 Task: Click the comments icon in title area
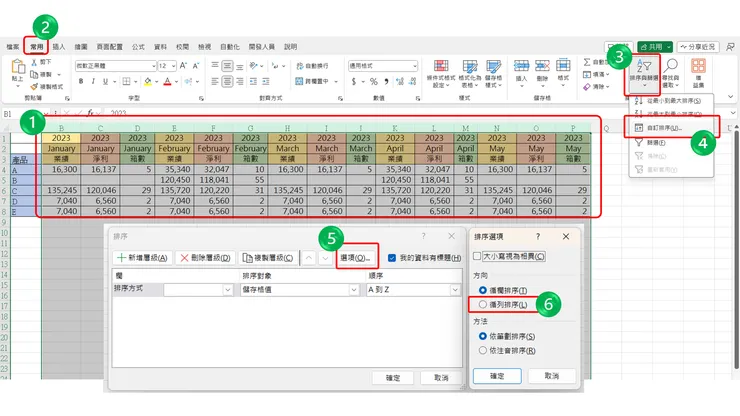tap(730, 47)
